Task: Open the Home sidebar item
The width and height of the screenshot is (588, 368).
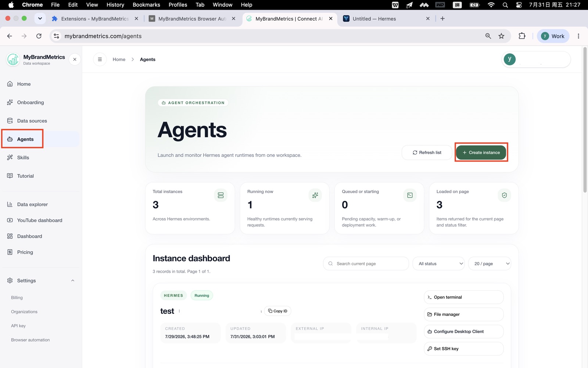Action: pyautogui.click(x=24, y=84)
